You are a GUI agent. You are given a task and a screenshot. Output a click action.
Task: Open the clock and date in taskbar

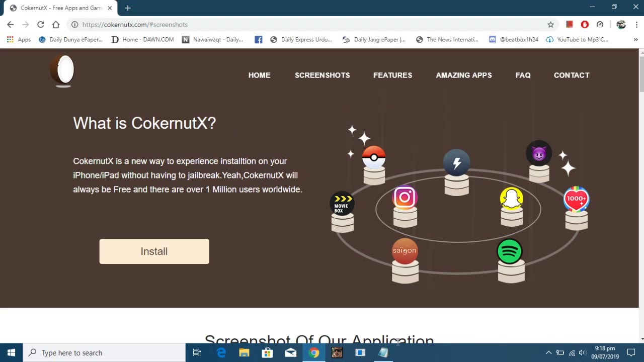tap(605, 352)
